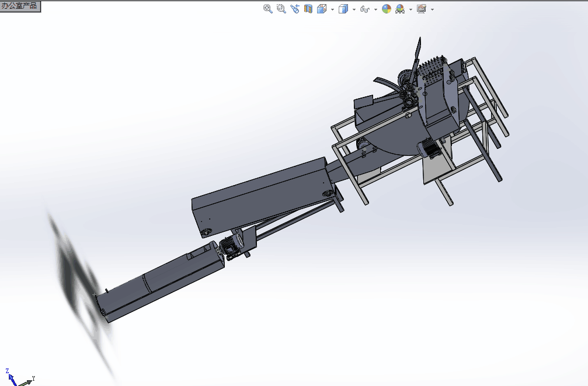Click the Hide/Show Items glasses icon

coord(364,9)
